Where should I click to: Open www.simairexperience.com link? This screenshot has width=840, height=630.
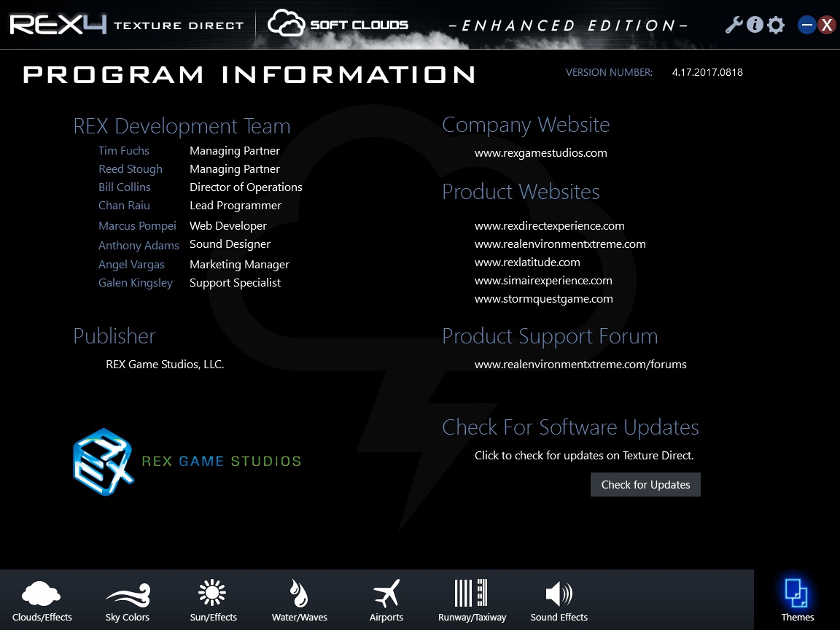543,281
